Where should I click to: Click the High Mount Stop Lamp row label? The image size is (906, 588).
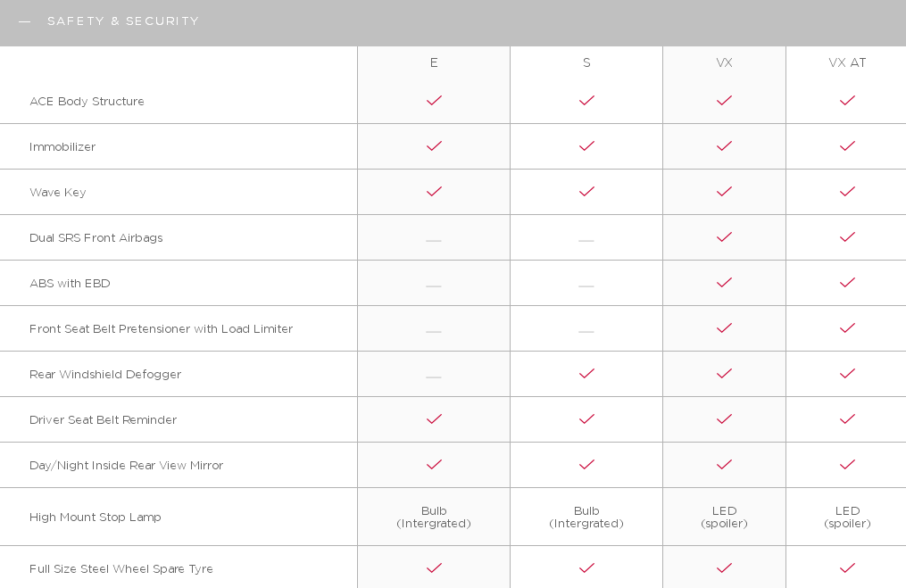[96, 517]
